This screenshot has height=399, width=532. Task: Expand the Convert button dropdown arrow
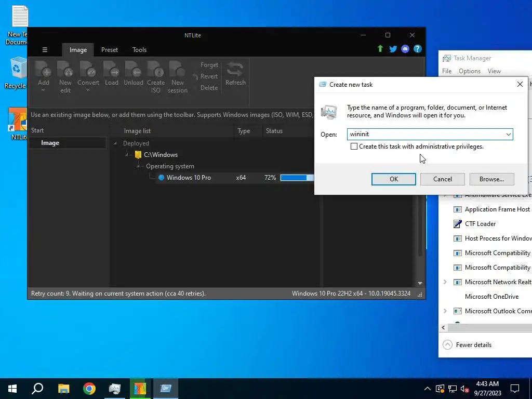(x=88, y=90)
